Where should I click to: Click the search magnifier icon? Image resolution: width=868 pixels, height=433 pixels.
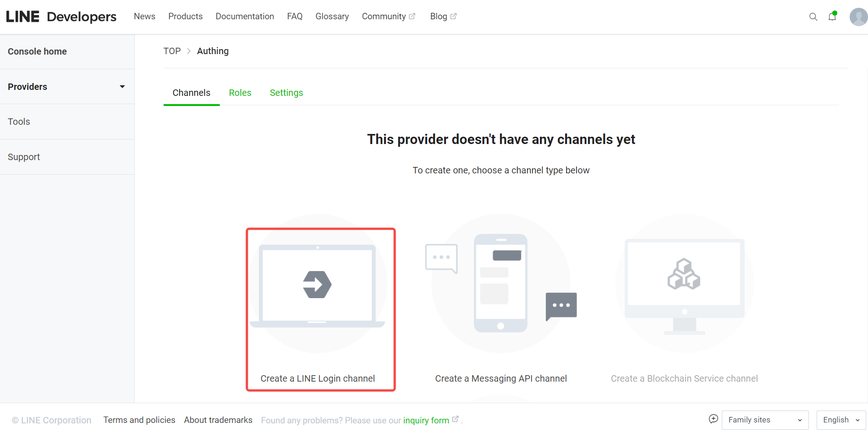coord(813,17)
